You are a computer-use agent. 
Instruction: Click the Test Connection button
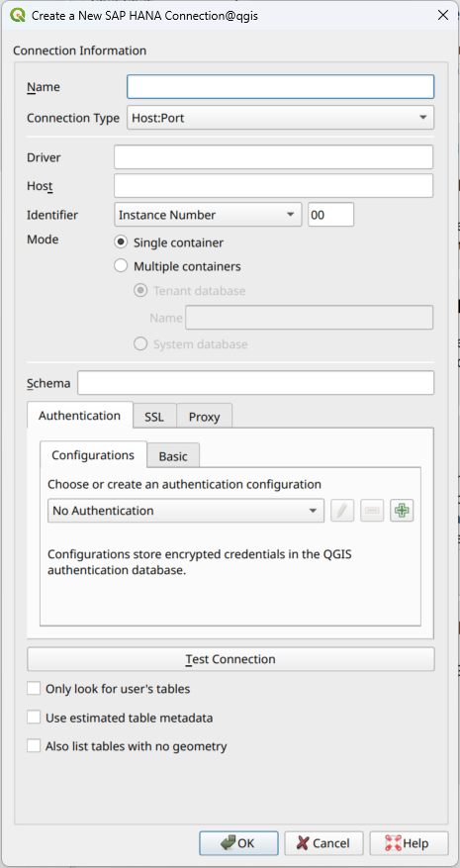point(230,659)
